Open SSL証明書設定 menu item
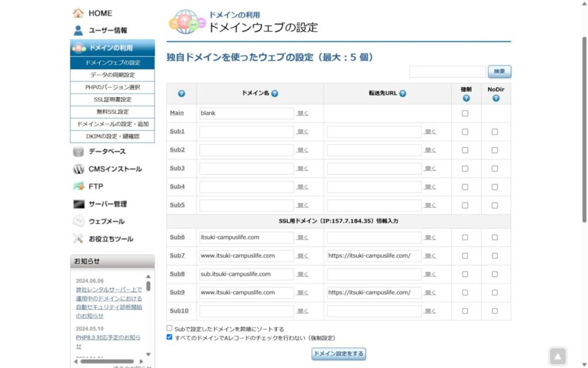Image resolution: width=588 pixels, height=368 pixels. click(x=113, y=99)
